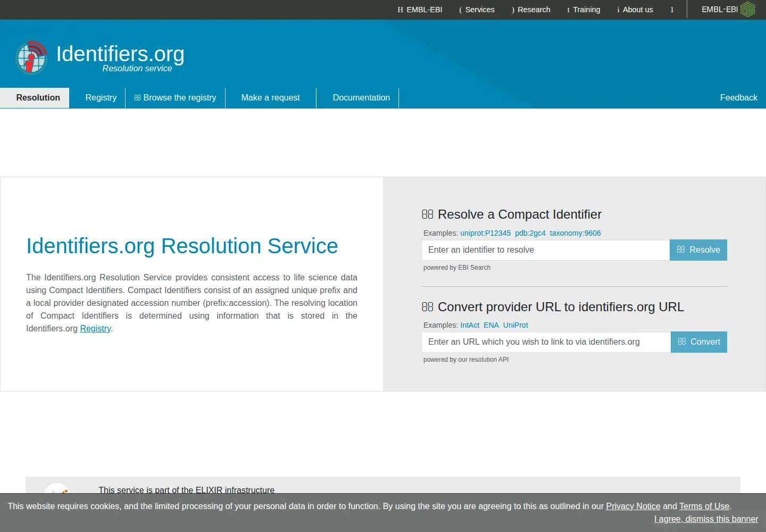
Task: Click the Convert button
Action: [x=699, y=342]
